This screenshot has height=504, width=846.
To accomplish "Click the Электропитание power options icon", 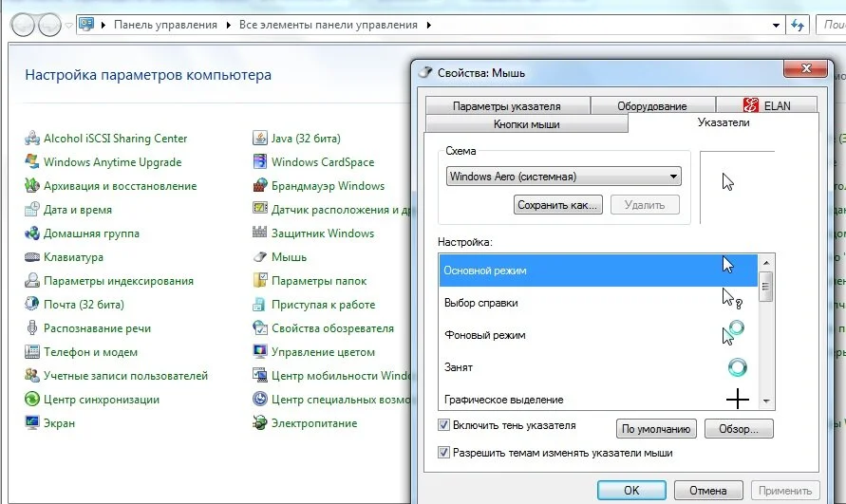I will click(260, 423).
